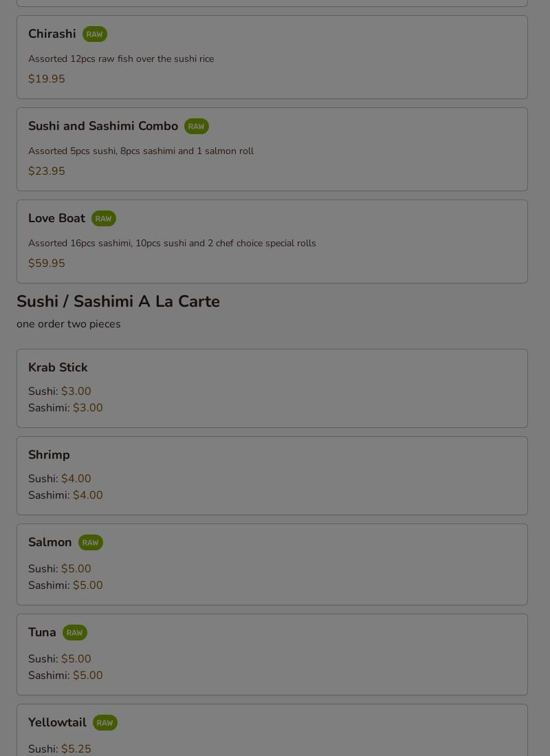Click the RAW badge beside Yellowtail
This screenshot has height=756, width=550.
pyautogui.click(x=105, y=723)
